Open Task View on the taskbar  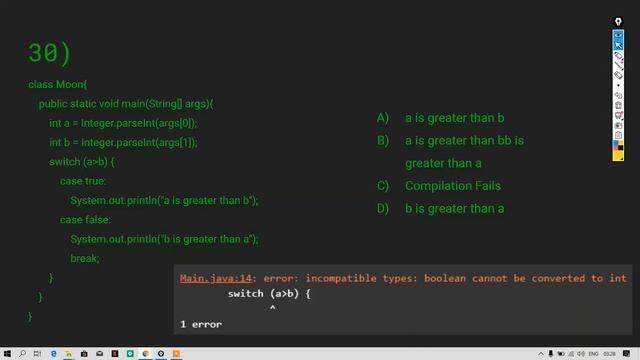coord(38,353)
